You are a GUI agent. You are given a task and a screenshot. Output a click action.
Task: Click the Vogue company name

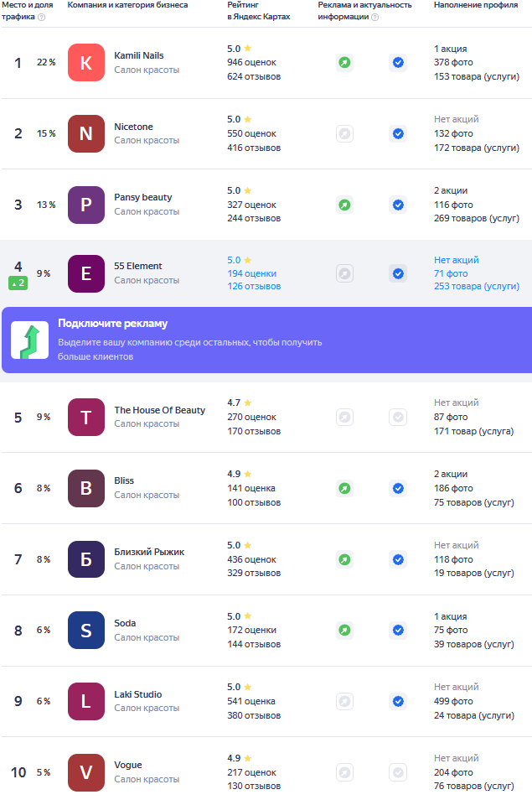pyautogui.click(x=128, y=766)
